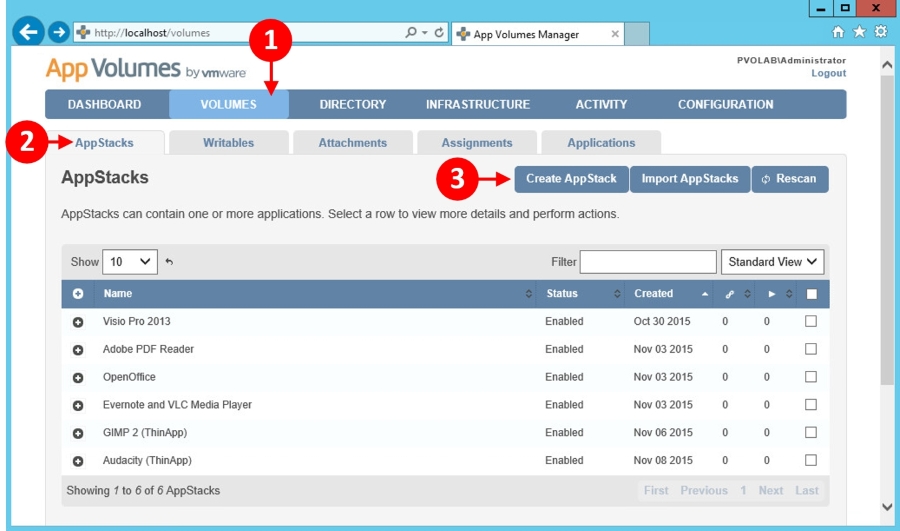Log out via the Logout link
Image resolution: width=900 pixels, height=531 pixels.
tap(828, 73)
